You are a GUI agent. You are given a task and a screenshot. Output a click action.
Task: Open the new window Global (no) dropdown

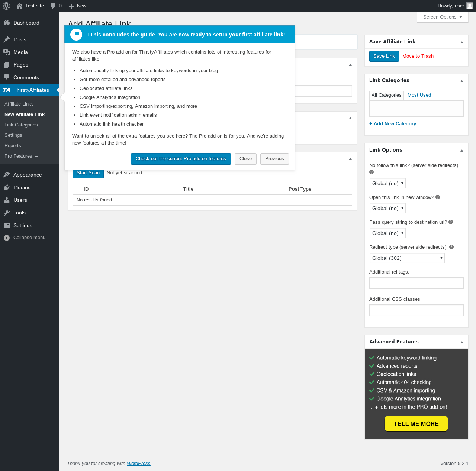(x=387, y=208)
